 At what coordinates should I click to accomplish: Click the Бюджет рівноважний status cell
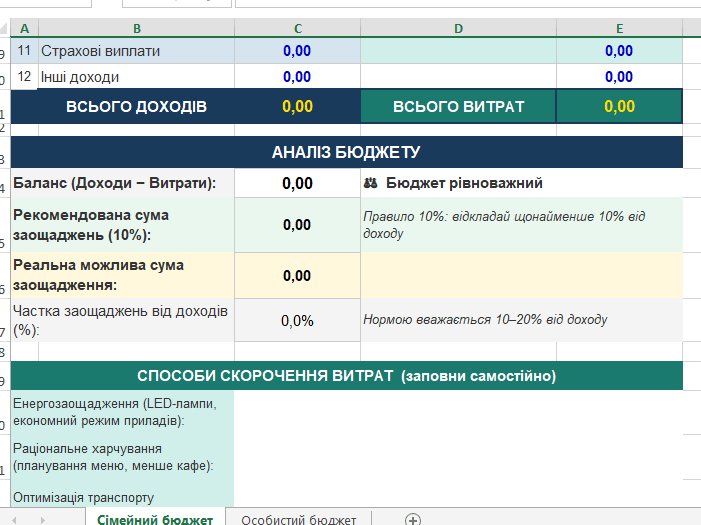pyautogui.click(x=522, y=183)
